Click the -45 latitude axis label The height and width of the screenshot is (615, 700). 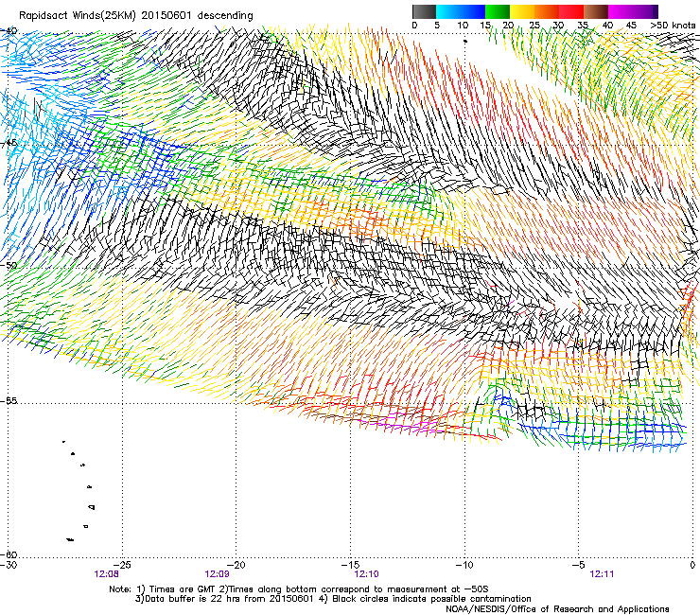coord(9,144)
